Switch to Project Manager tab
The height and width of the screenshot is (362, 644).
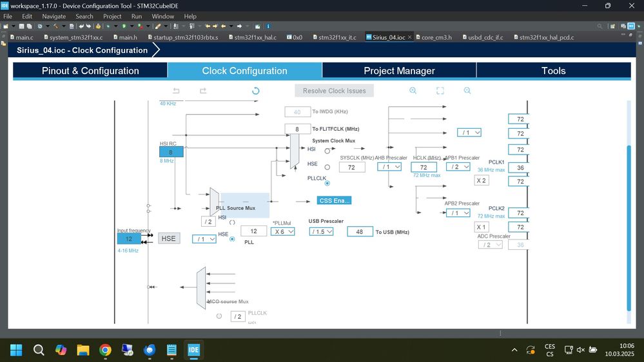click(x=399, y=71)
